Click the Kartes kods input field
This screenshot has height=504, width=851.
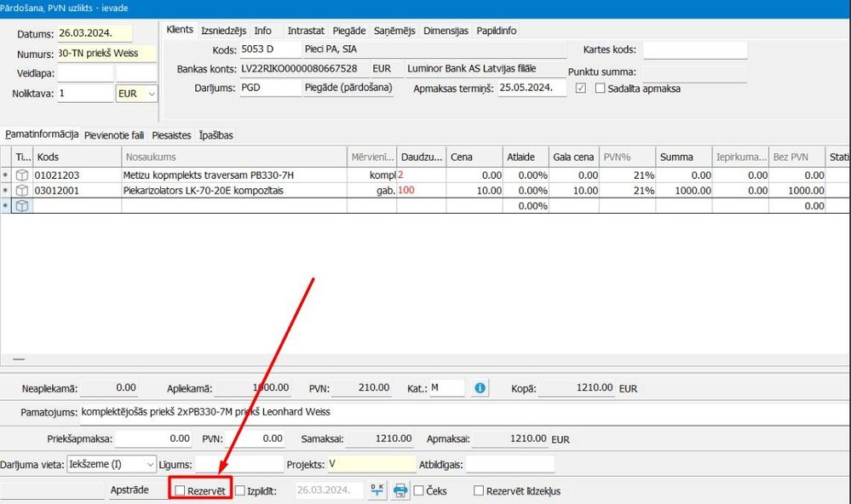coord(693,50)
